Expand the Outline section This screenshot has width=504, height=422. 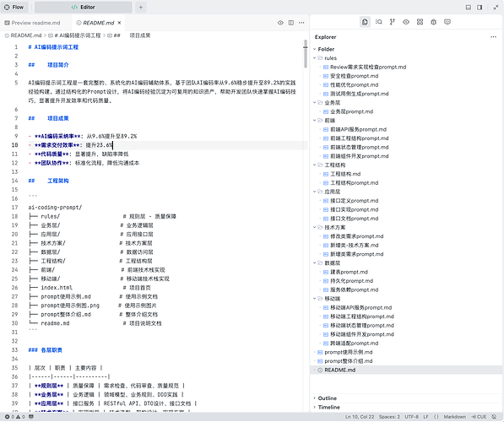tap(328, 398)
